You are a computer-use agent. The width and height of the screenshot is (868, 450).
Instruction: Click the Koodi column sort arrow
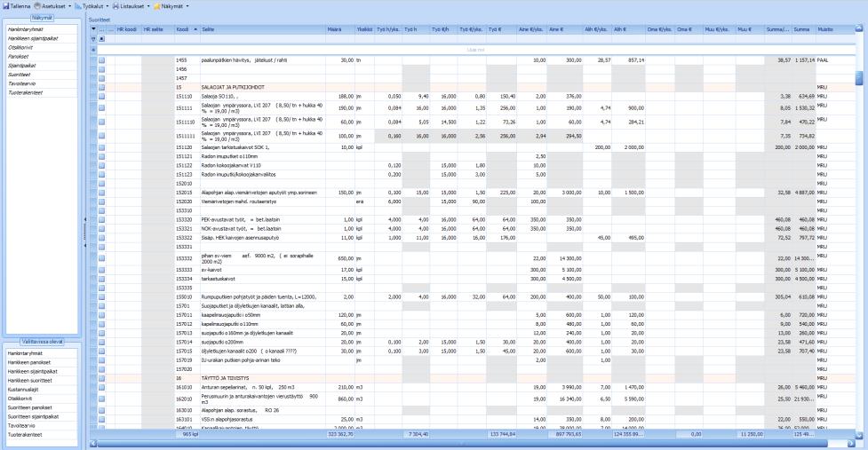click(195, 29)
